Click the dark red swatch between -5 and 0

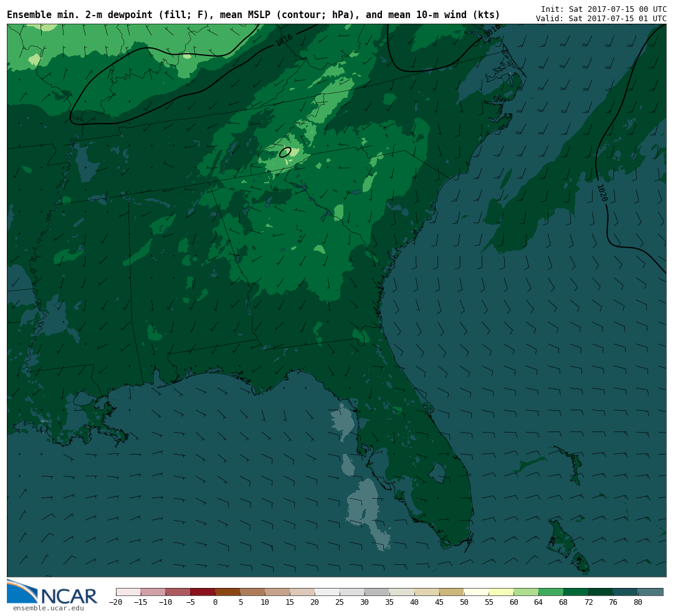[203, 592]
